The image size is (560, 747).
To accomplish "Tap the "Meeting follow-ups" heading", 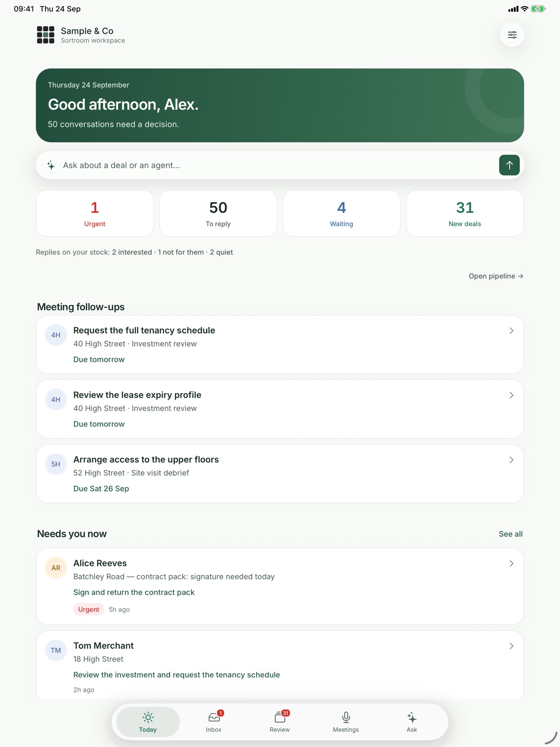I will [x=81, y=307].
